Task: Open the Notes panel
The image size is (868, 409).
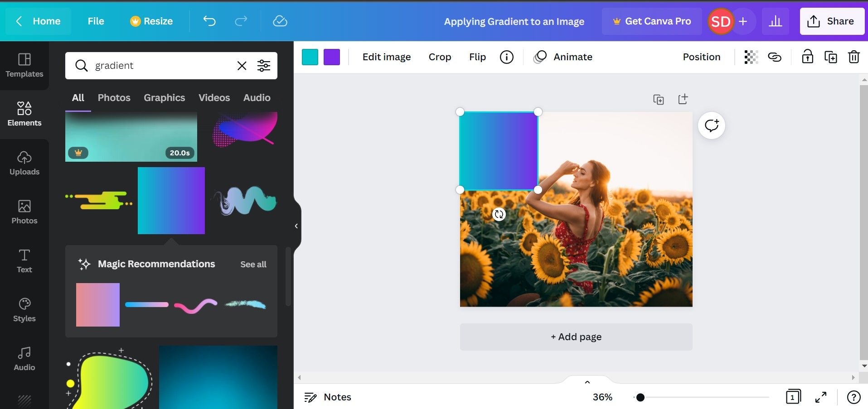Action: [x=328, y=397]
